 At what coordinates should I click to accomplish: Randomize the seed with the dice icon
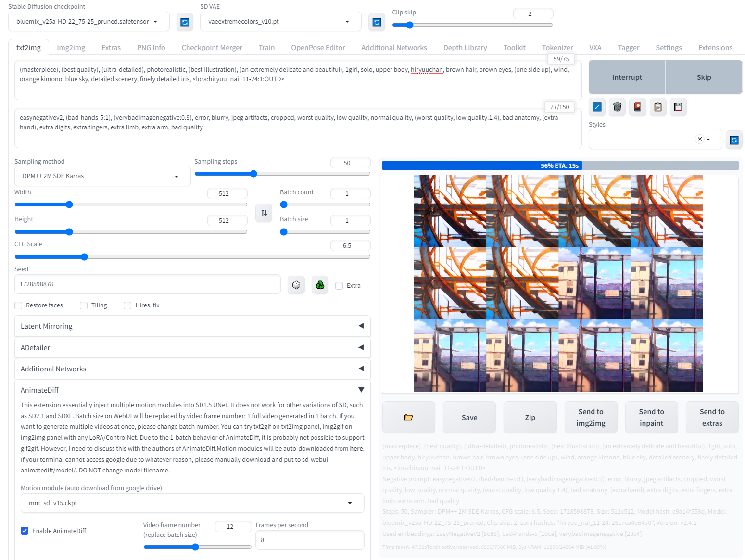point(296,284)
